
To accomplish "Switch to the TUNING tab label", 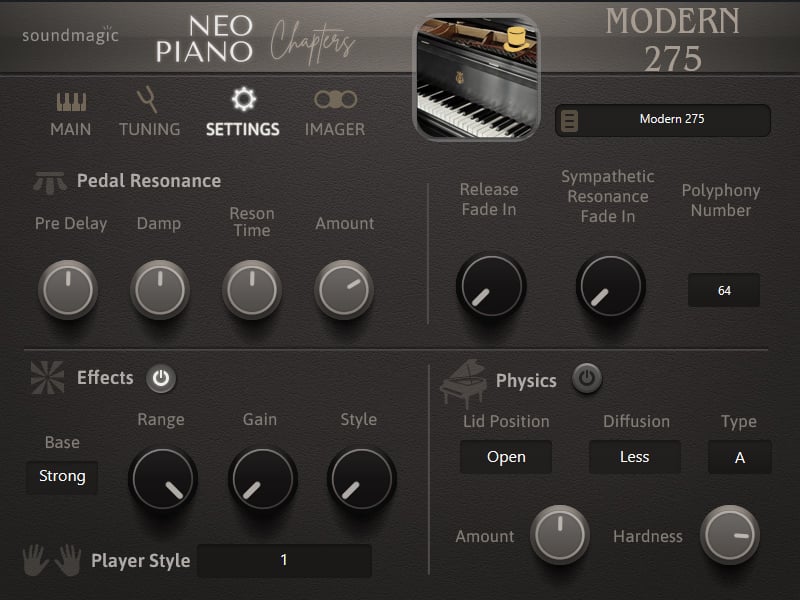I will (149, 130).
